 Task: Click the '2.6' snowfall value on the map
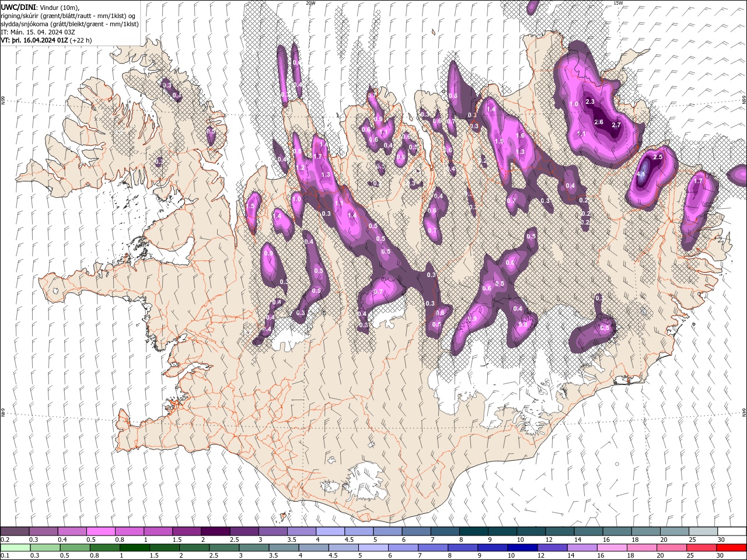pos(599,123)
